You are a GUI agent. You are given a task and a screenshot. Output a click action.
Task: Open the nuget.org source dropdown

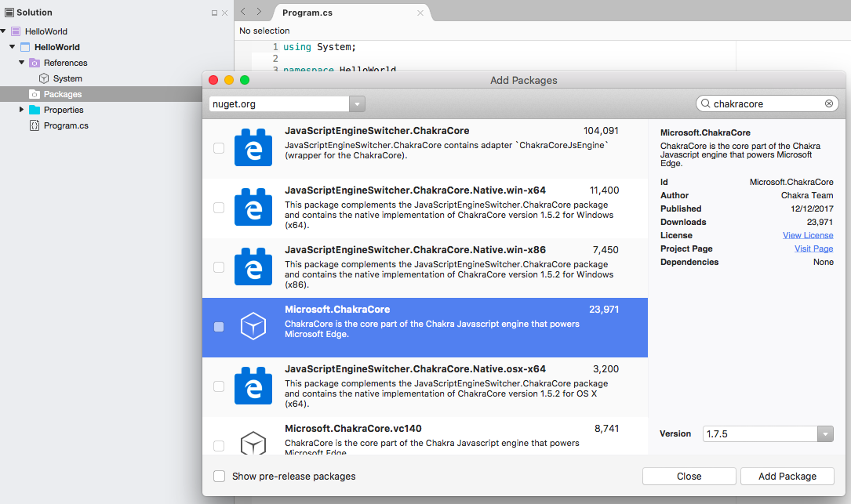tap(357, 103)
